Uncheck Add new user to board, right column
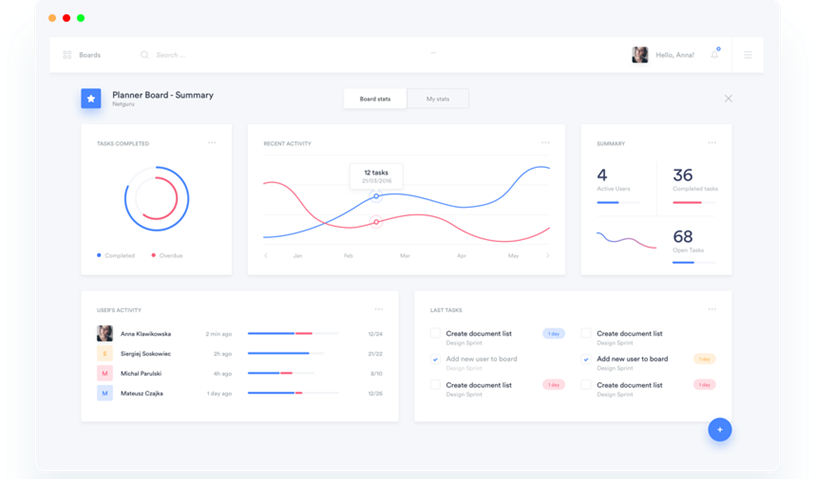Viewport: 815px width, 479px height. coord(586,359)
